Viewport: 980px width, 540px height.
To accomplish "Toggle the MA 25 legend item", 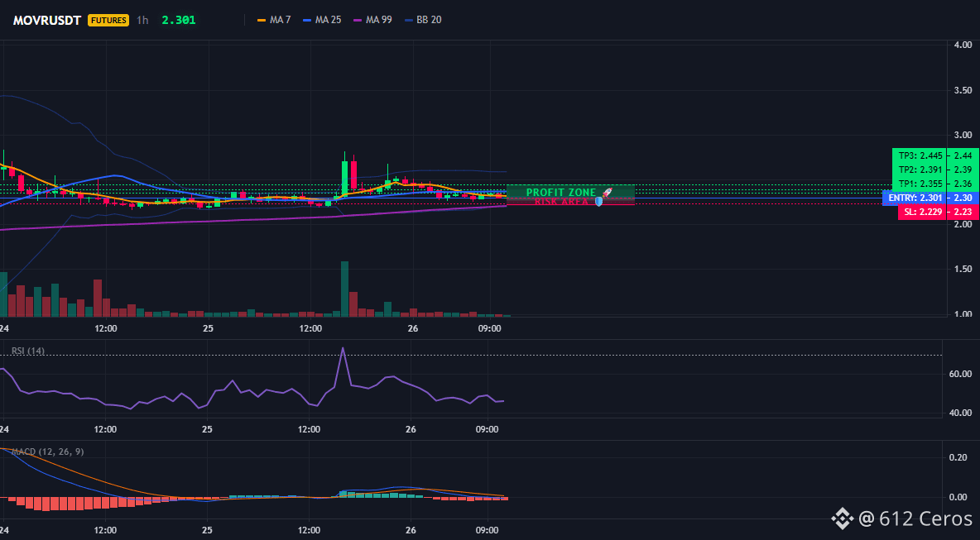I will [x=321, y=20].
